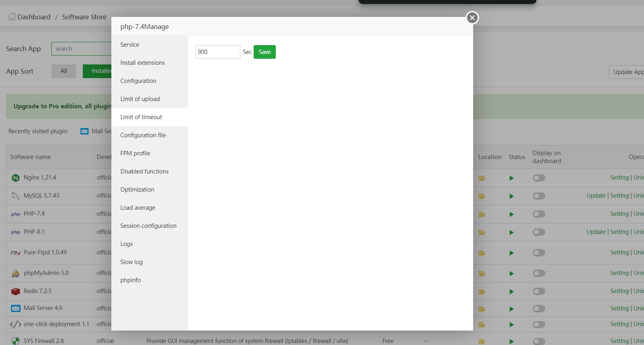Click the PHP-8.1 logo icon
The height and width of the screenshot is (345, 644).
(x=16, y=232)
